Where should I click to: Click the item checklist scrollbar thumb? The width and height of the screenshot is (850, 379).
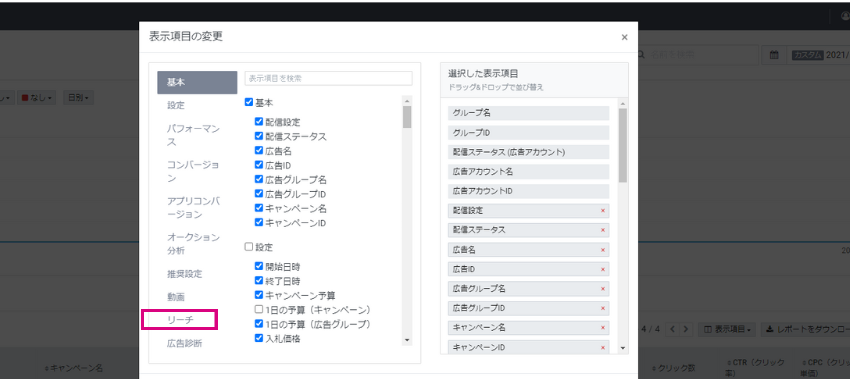click(x=407, y=117)
